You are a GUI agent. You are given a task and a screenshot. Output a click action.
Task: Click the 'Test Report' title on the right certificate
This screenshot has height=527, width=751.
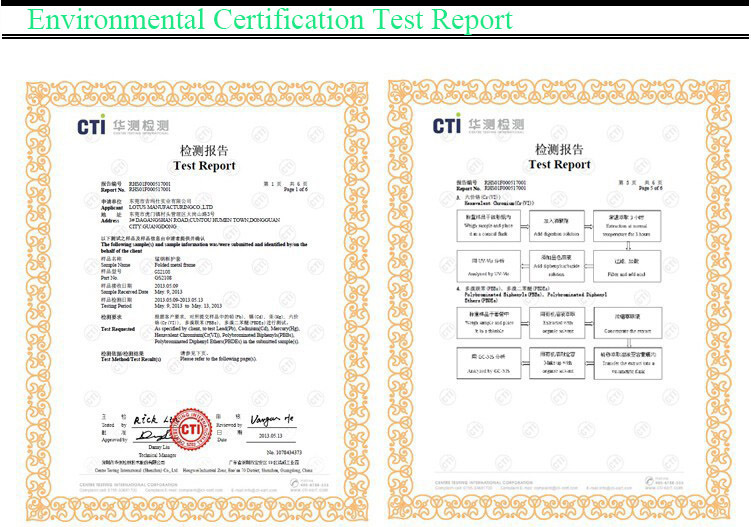pos(560,164)
